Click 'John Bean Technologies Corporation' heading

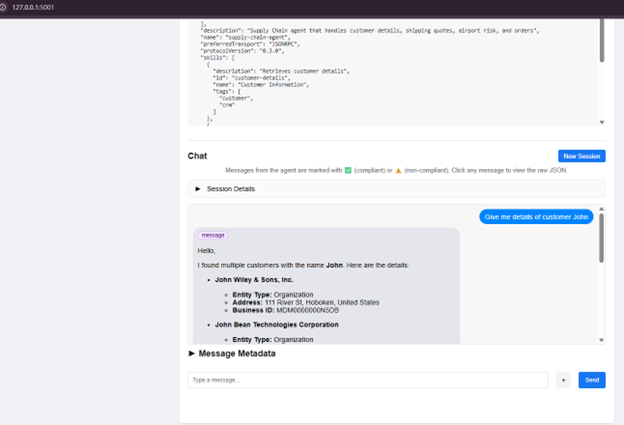click(277, 325)
